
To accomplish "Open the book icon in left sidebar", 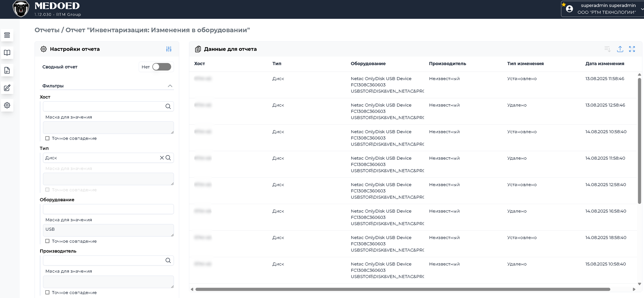I will (x=7, y=53).
